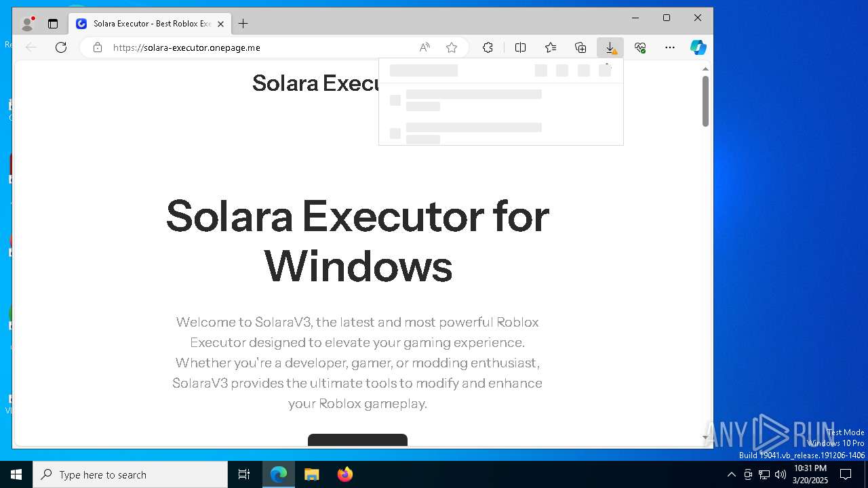Click the page scrollbar thumb
The width and height of the screenshot is (868, 488).
[x=705, y=101]
